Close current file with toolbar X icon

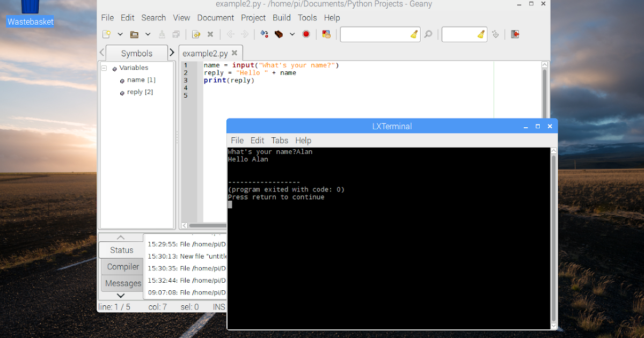point(210,34)
